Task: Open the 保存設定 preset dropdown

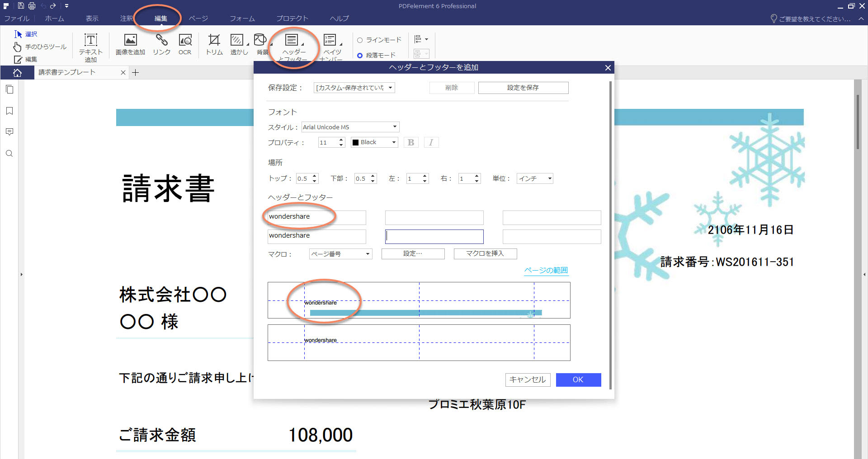Action: pos(354,88)
